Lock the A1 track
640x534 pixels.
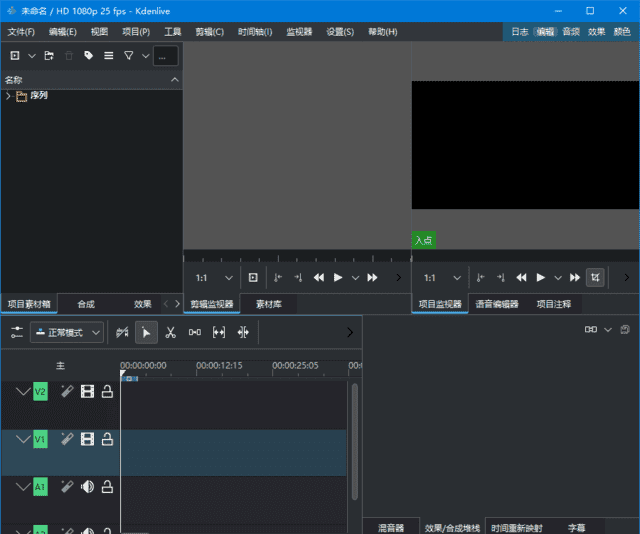pyautogui.click(x=107, y=487)
